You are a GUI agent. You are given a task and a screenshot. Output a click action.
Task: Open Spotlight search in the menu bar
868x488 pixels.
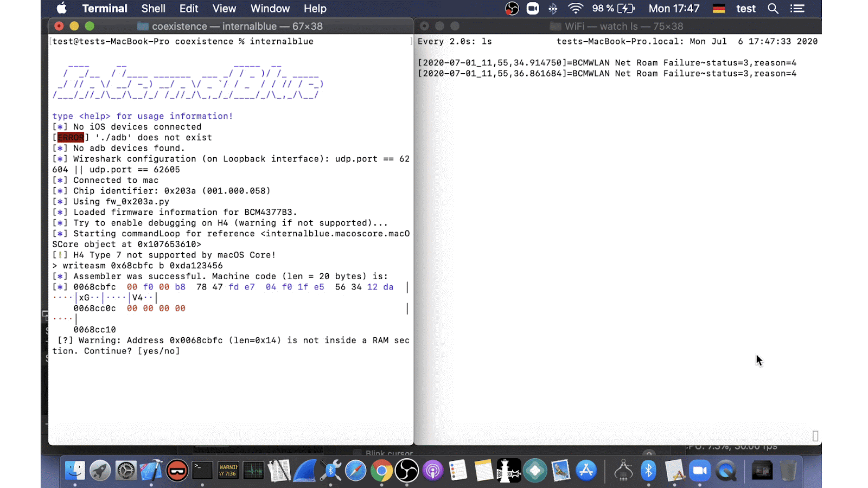773,9
